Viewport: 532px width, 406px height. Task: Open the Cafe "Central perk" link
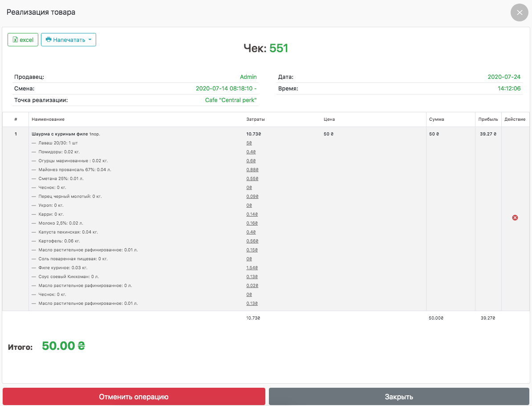pos(231,100)
